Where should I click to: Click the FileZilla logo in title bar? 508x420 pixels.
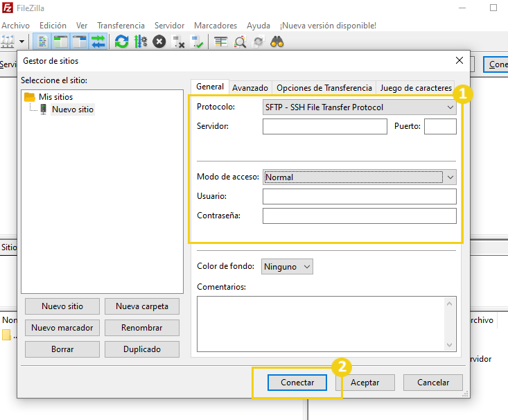coord(8,8)
